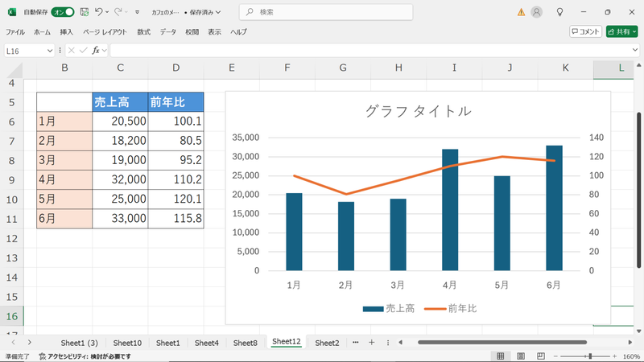Open the redo history dropdown arrow

(x=126, y=12)
